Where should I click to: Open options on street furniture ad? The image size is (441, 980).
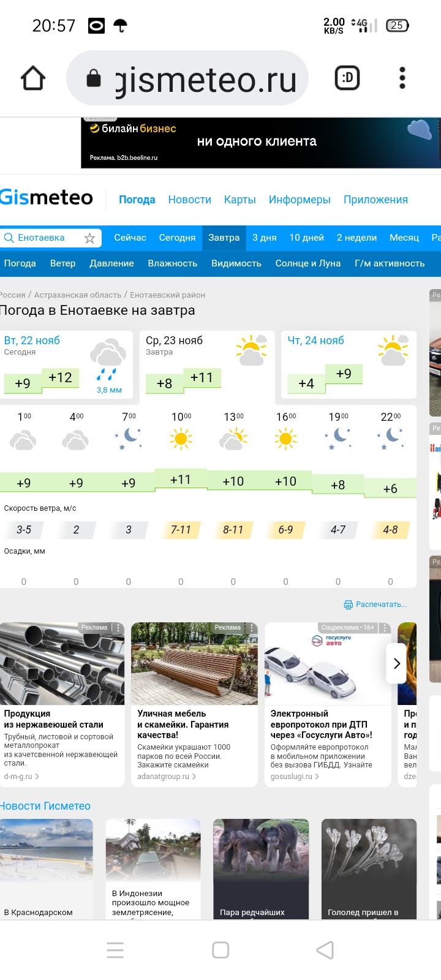pyautogui.click(x=252, y=628)
